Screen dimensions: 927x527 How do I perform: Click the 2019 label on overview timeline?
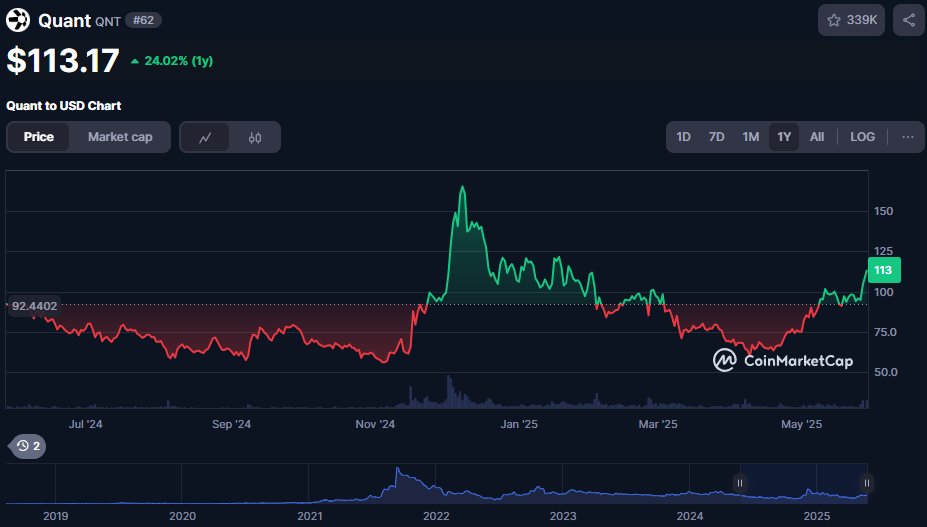coord(56,516)
